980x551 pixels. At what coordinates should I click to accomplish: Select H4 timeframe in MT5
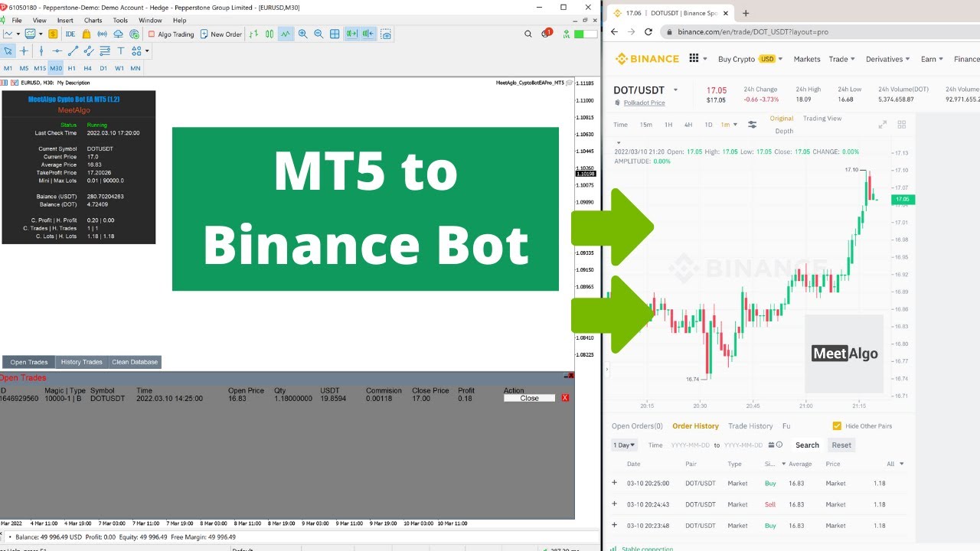coord(87,68)
